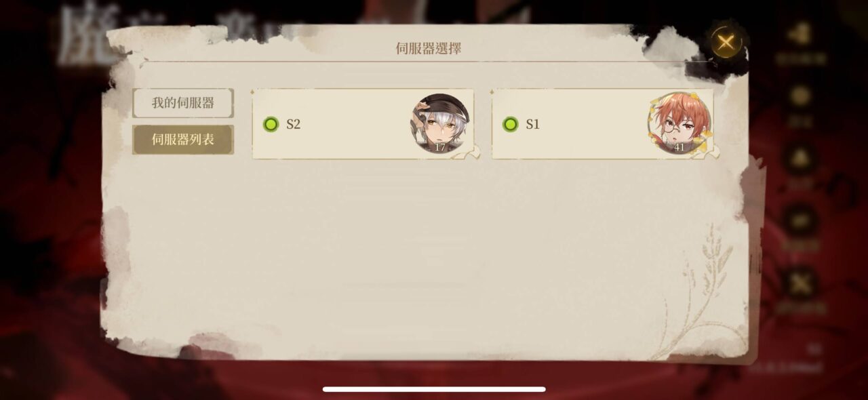Tap the orange-haired glasses character avatar
The image size is (868, 400).
(679, 124)
